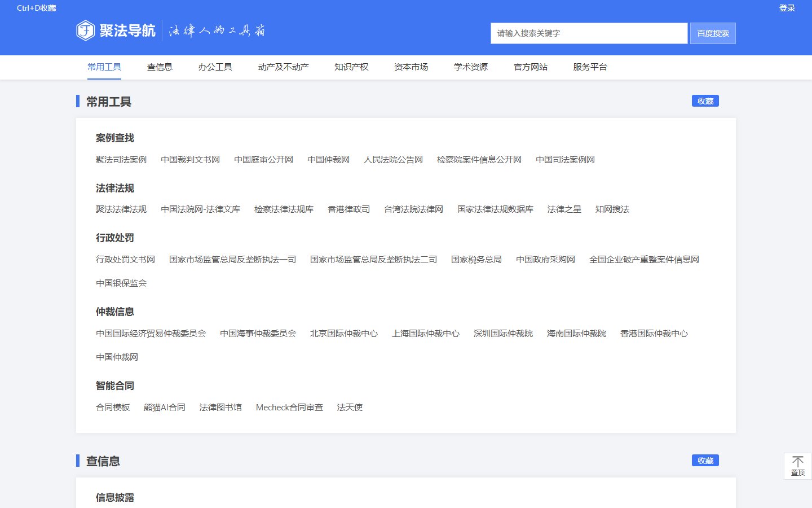Open 中国银保监会 link
812x508 pixels.
coord(121,283)
